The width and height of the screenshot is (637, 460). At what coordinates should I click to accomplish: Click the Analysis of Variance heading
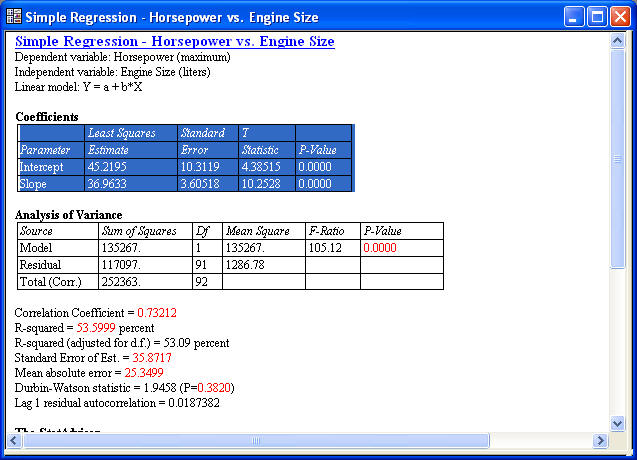pyautogui.click(x=69, y=215)
